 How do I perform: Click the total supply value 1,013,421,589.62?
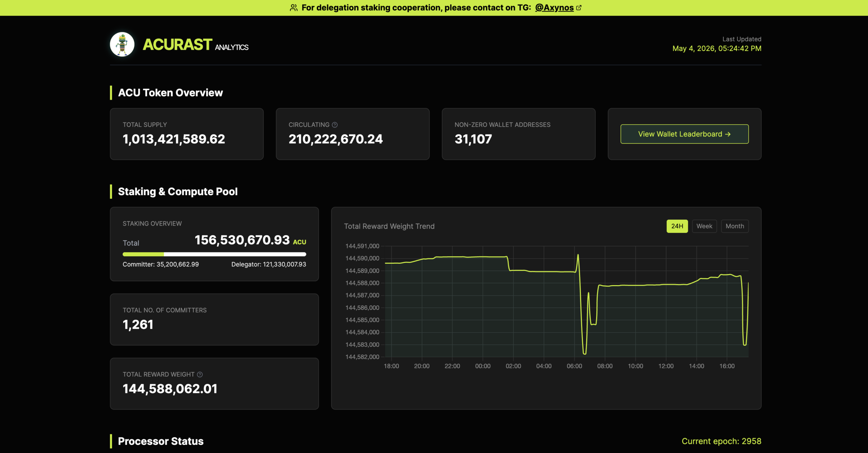[x=174, y=139]
